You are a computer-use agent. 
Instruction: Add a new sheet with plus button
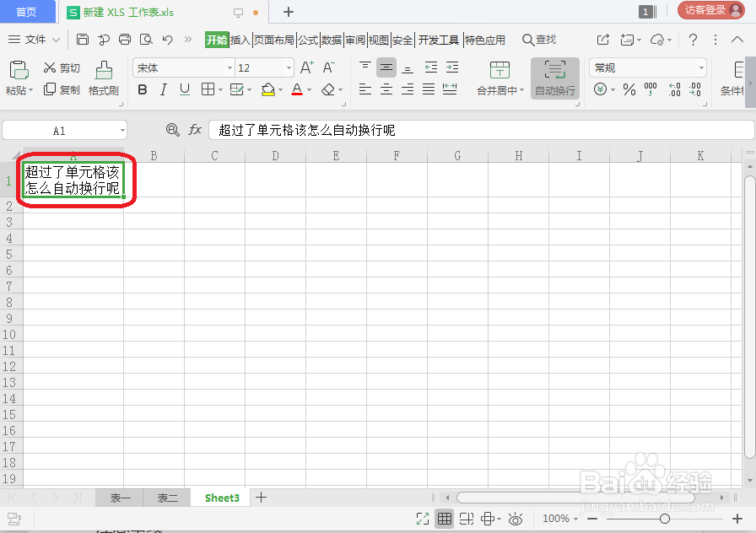261,498
